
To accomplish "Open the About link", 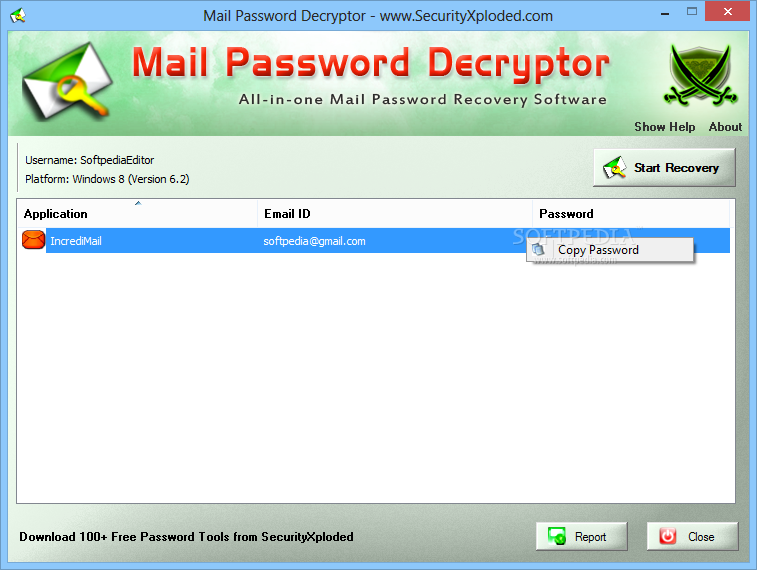I will pos(725,127).
